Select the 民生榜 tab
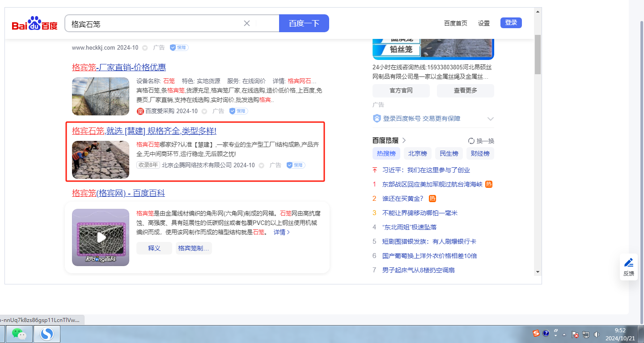644x343 pixels. click(449, 153)
